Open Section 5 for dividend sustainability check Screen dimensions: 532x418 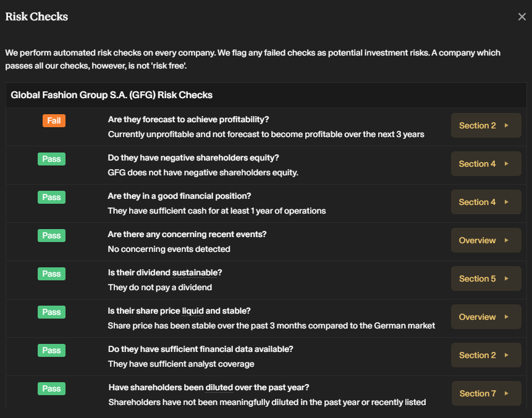[486, 278]
